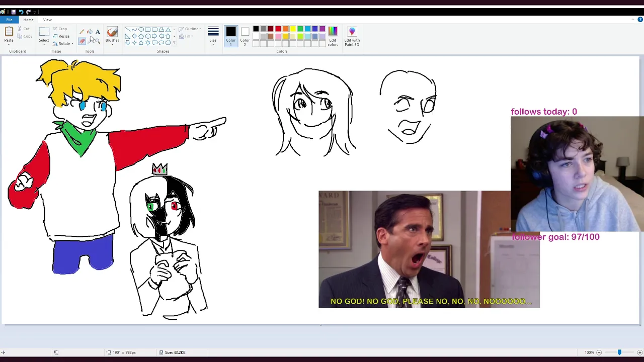644x362 pixels.
Task: Switch to the View tab
Action: 47,20
